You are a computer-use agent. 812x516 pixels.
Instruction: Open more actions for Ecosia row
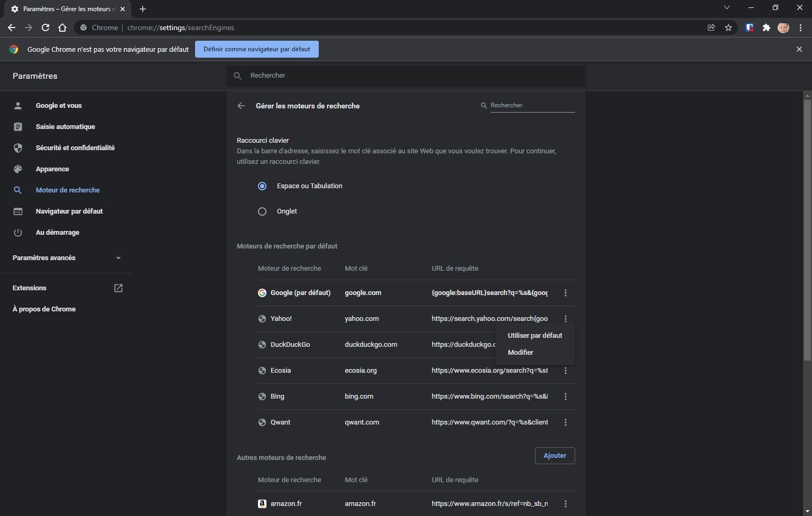tap(566, 371)
